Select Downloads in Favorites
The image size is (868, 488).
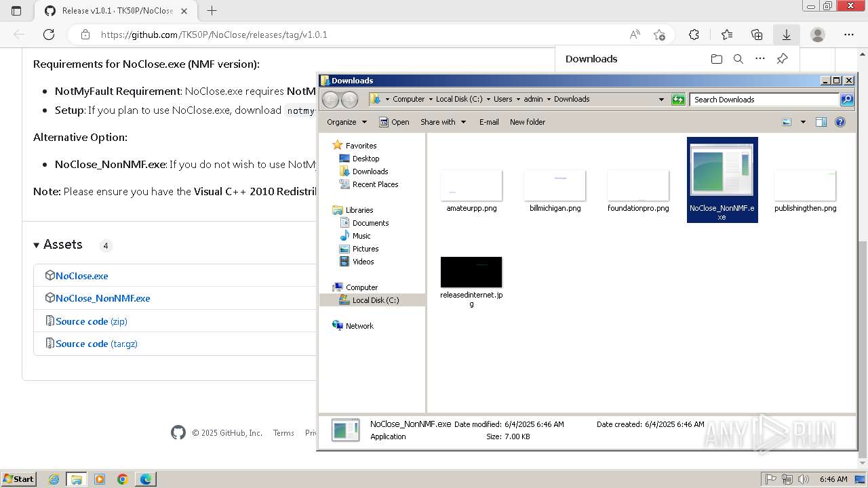tap(370, 171)
